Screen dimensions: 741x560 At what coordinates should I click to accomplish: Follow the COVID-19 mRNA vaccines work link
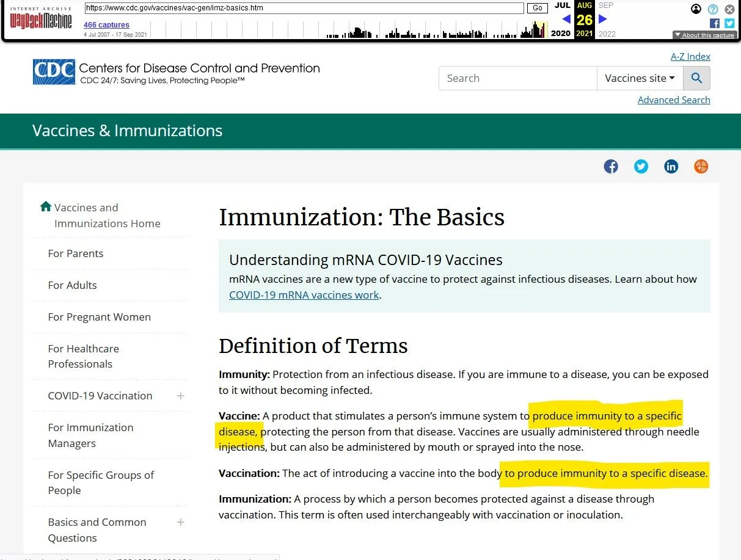(x=304, y=294)
